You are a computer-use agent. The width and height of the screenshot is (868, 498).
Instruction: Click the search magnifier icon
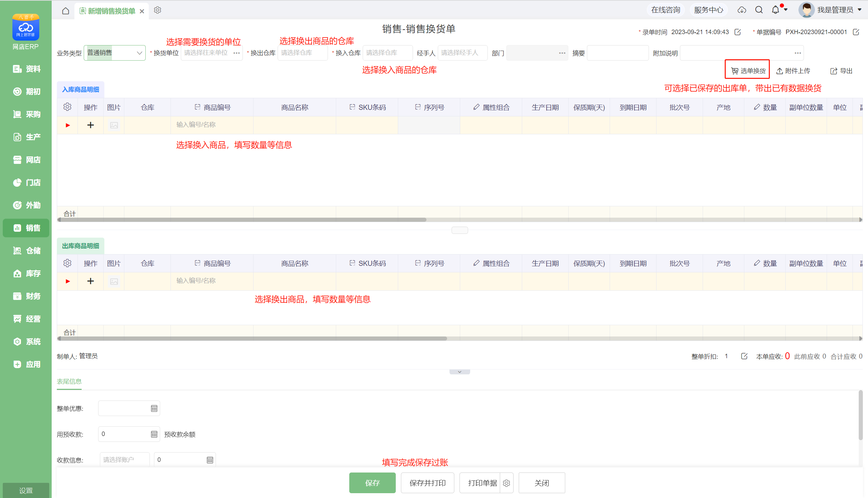pyautogui.click(x=759, y=10)
